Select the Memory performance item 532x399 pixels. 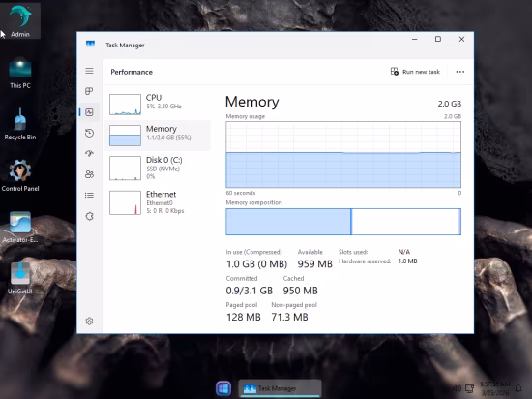(x=158, y=136)
